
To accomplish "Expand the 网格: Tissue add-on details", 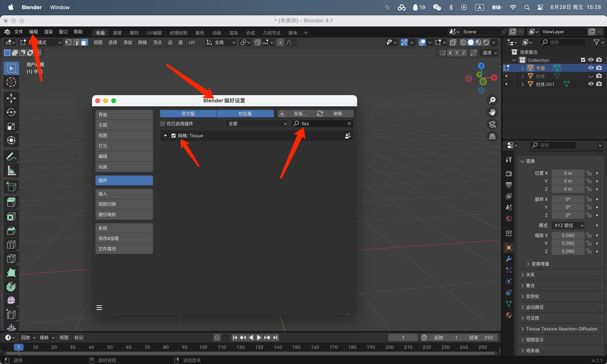I will click(166, 136).
